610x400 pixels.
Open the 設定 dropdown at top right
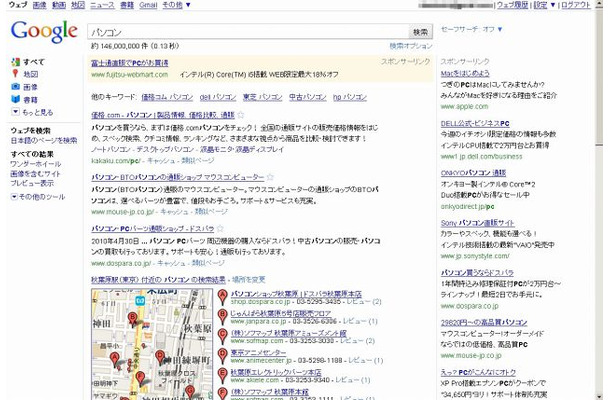click(x=545, y=5)
